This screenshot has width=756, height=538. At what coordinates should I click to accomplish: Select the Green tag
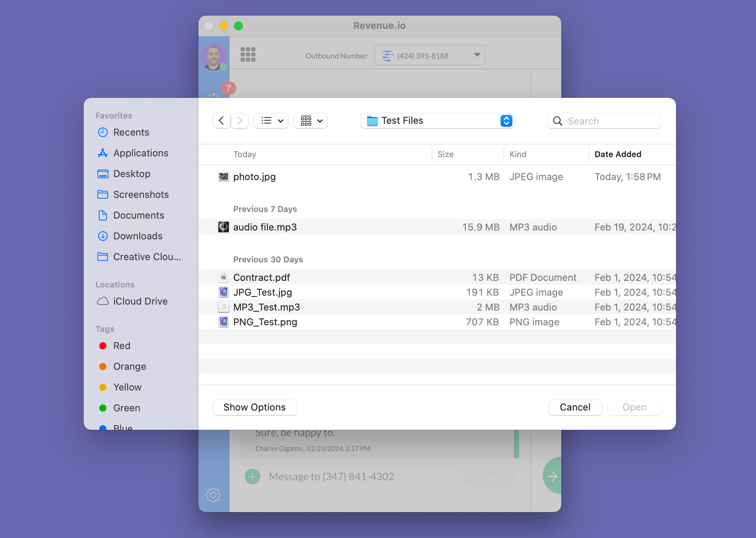[126, 408]
